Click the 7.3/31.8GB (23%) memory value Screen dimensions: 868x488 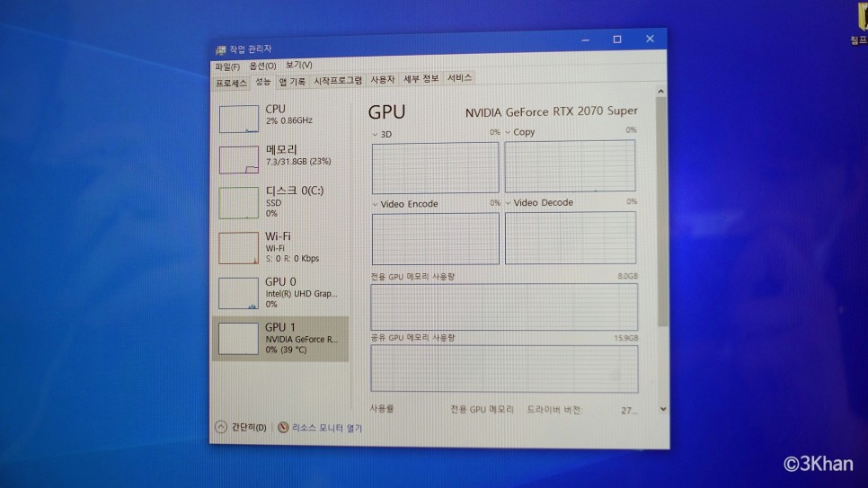[x=298, y=162]
